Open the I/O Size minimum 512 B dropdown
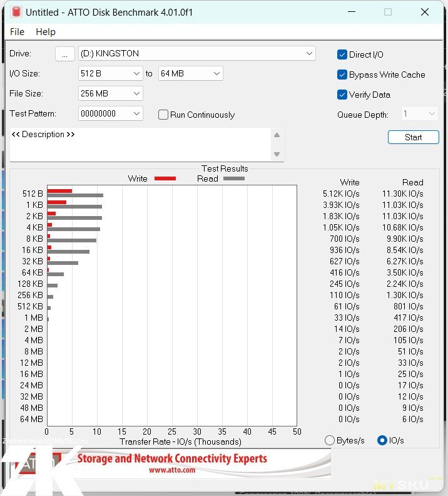This screenshot has width=448, height=496. click(x=110, y=73)
